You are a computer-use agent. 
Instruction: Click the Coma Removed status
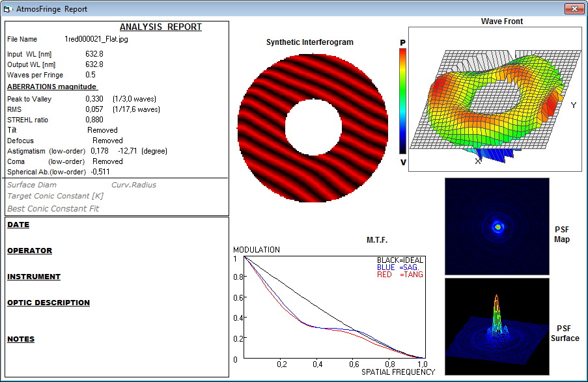point(107,161)
